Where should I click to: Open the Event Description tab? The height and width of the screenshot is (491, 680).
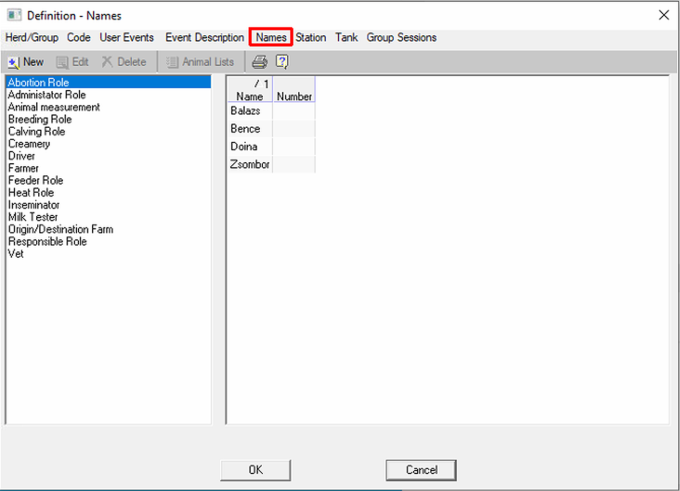[204, 37]
